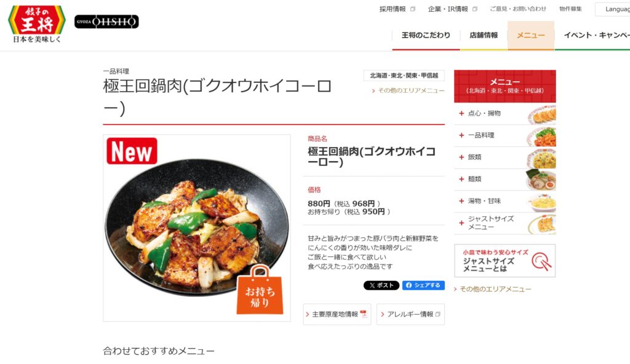Expand the 麺類 sidebar category
630x364 pixels.
[505, 180]
